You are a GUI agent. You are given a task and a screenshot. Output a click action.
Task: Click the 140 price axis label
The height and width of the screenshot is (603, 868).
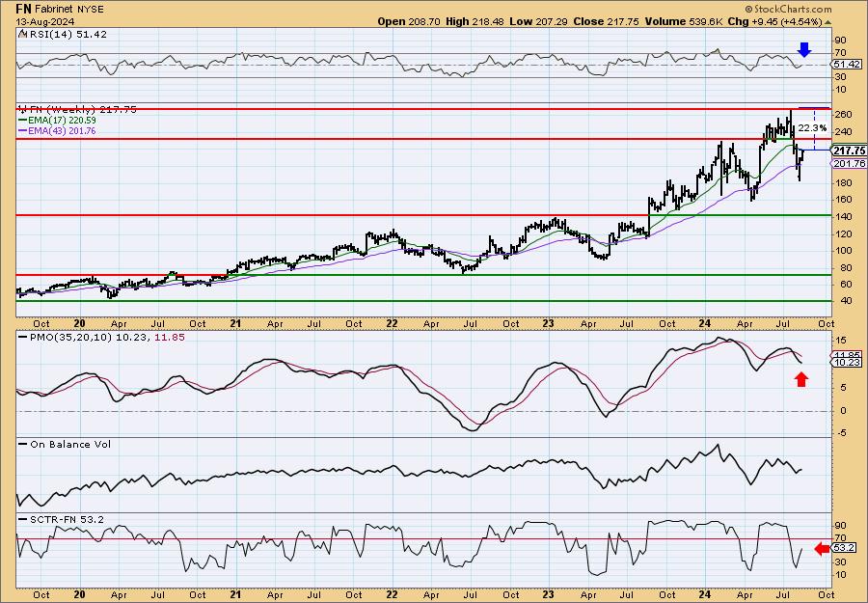tap(844, 216)
